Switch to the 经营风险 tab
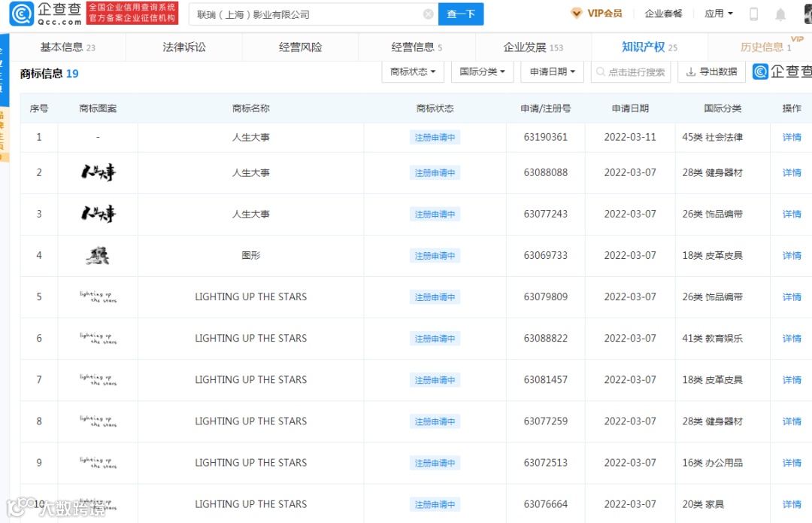The image size is (812, 523). pyautogui.click(x=300, y=47)
